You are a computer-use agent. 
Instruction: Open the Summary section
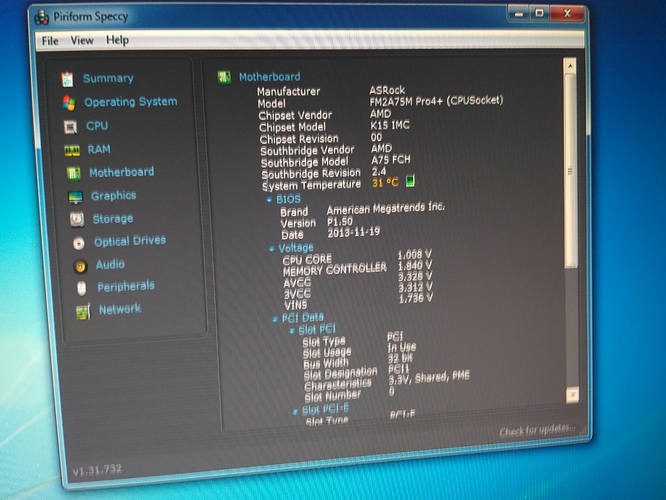tap(108, 78)
